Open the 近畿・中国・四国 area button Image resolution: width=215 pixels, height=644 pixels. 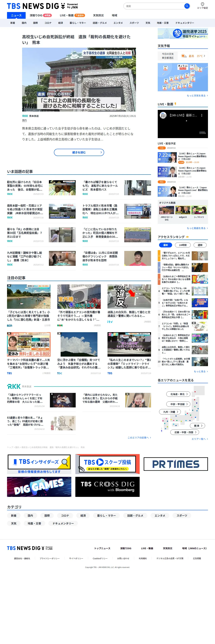(185, 432)
